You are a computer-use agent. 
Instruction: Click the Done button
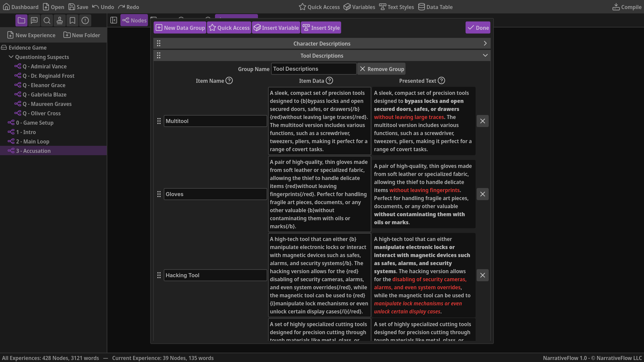pyautogui.click(x=478, y=28)
